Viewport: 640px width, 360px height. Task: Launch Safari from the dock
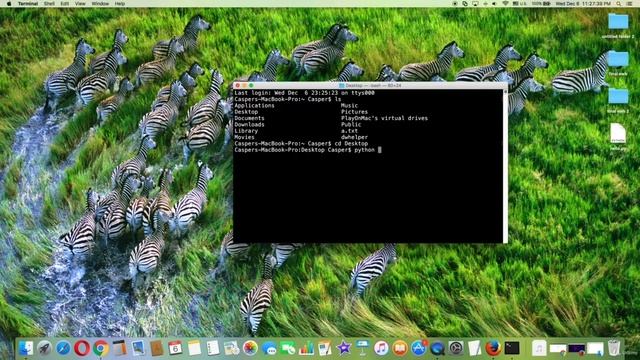click(x=63, y=348)
